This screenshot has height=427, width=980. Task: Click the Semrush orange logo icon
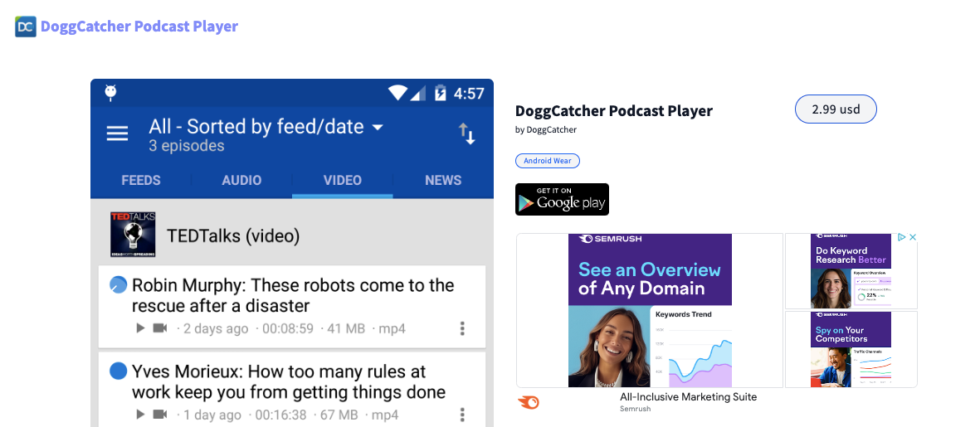pos(528,403)
